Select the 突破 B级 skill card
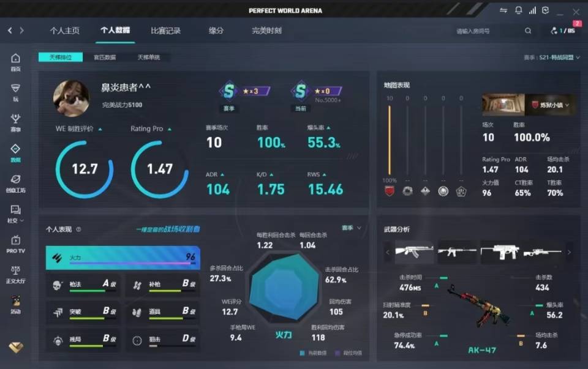 pyautogui.click(x=83, y=313)
